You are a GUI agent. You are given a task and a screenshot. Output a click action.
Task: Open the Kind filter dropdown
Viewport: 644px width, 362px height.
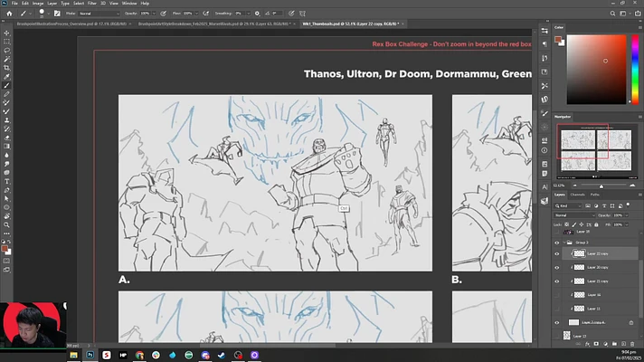coord(568,205)
